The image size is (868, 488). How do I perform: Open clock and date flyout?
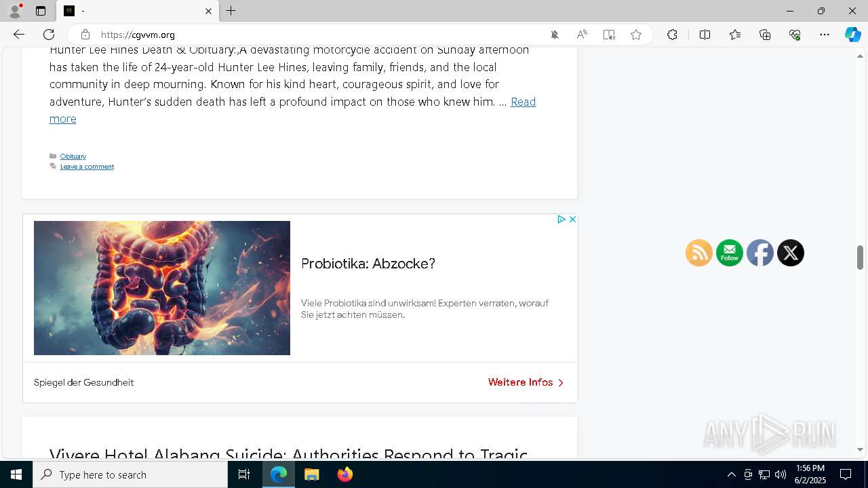[x=810, y=474]
